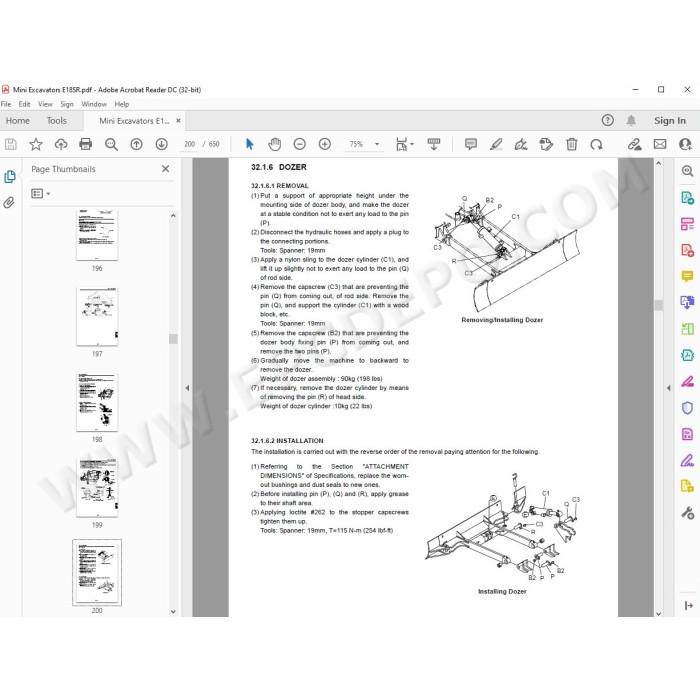Open Comment tool in right pane
Image resolution: width=700 pixels, height=700 pixels.
click(687, 276)
